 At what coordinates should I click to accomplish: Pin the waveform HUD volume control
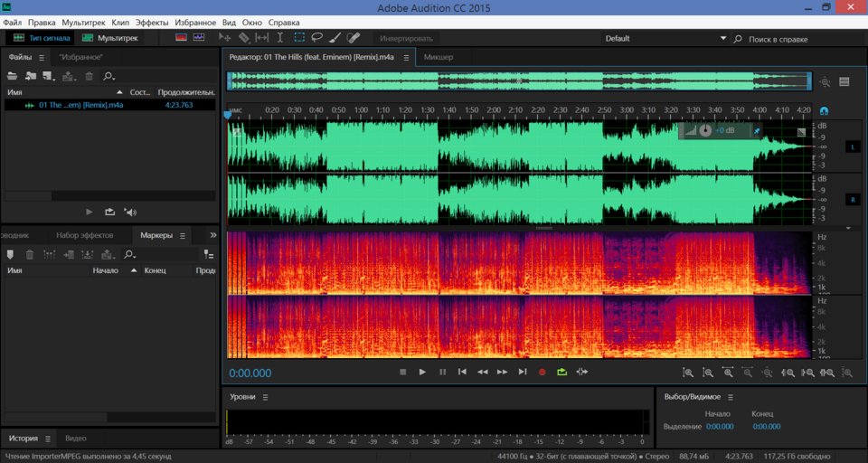[x=757, y=131]
